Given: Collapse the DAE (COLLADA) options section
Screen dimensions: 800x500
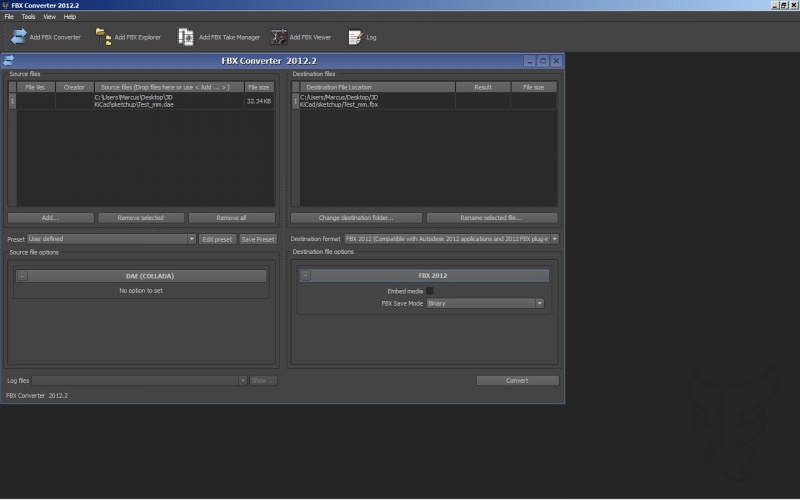Looking at the screenshot, I should pos(22,276).
